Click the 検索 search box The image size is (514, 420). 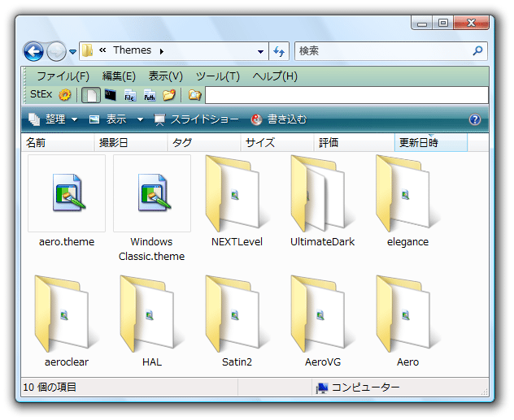click(x=390, y=51)
